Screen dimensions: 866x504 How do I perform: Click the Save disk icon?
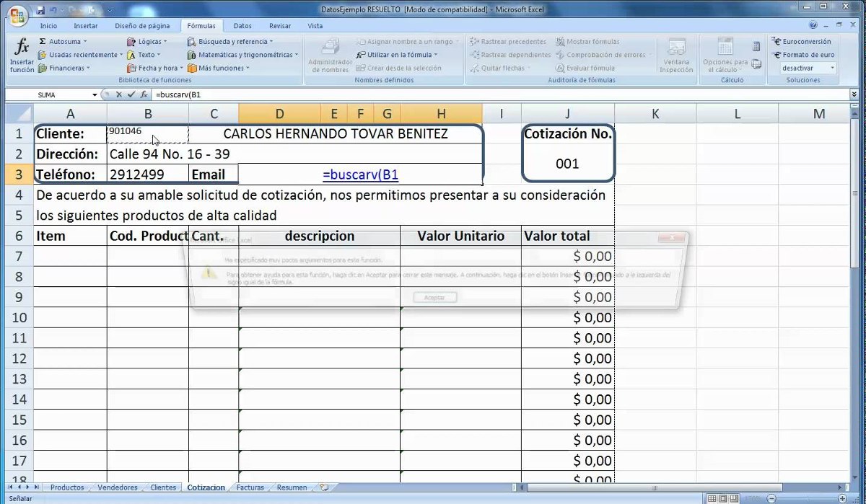[x=40, y=10]
